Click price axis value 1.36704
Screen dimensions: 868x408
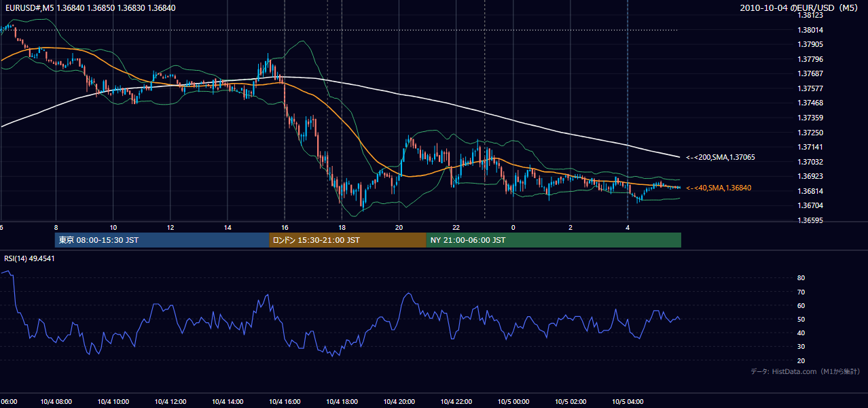pos(810,205)
